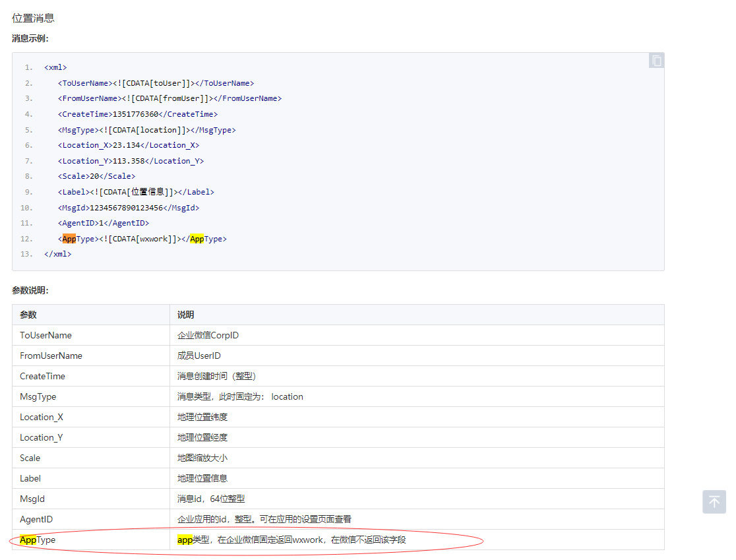Screen dimensions: 736x560
Task: Click the opening <xml> code line
Action: pyautogui.click(x=55, y=67)
